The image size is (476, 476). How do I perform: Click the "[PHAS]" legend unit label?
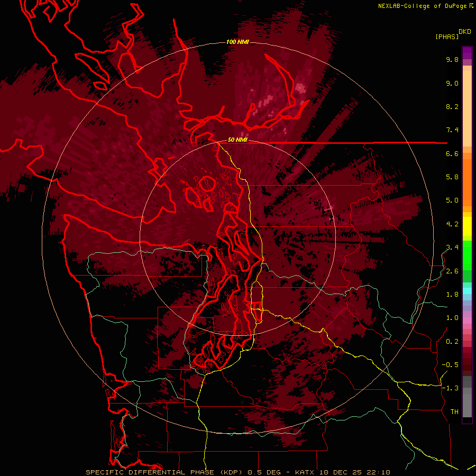point(447,37)
